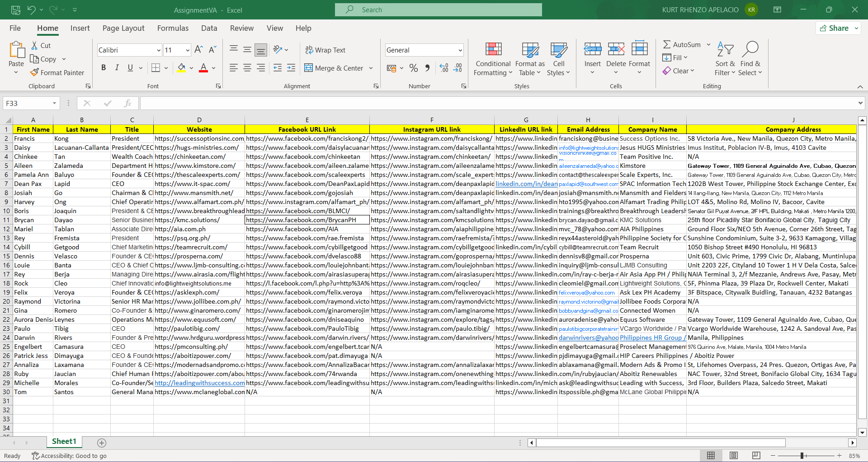Click the Find & Select magnifier icon

point(750,50)
